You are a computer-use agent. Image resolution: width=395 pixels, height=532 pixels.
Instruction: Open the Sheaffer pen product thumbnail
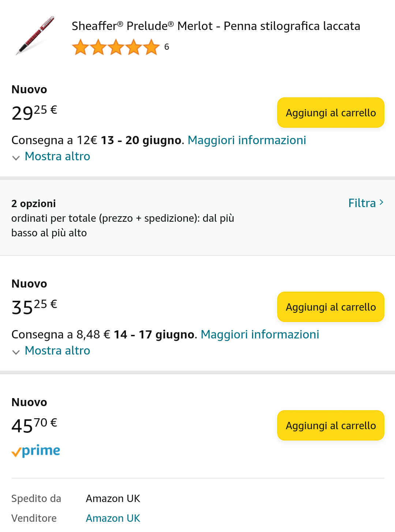(35, 36)
